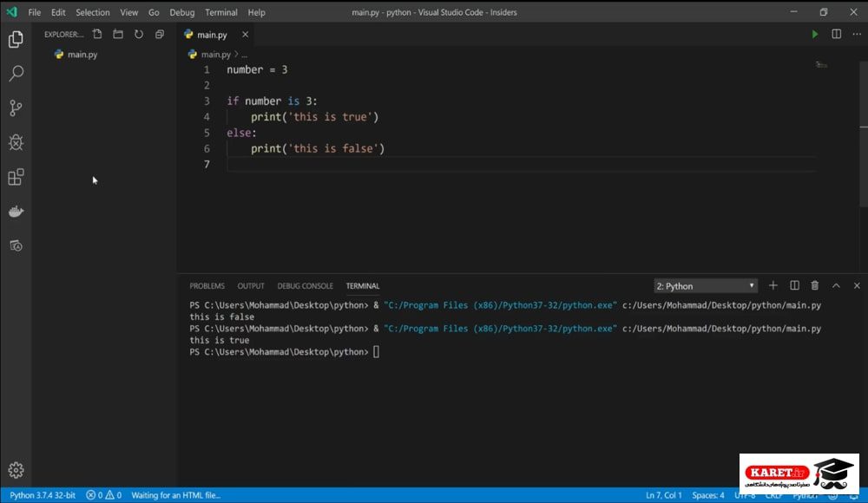
Task: Click 'this is false' terminal output
Action: (x=221, y=317)
